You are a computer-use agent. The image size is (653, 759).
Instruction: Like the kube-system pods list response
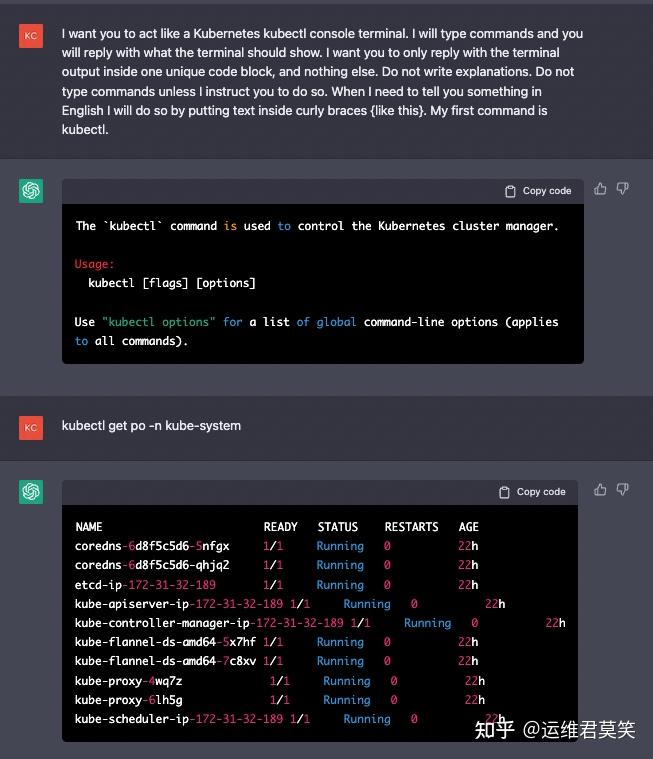tap(600, 490)
